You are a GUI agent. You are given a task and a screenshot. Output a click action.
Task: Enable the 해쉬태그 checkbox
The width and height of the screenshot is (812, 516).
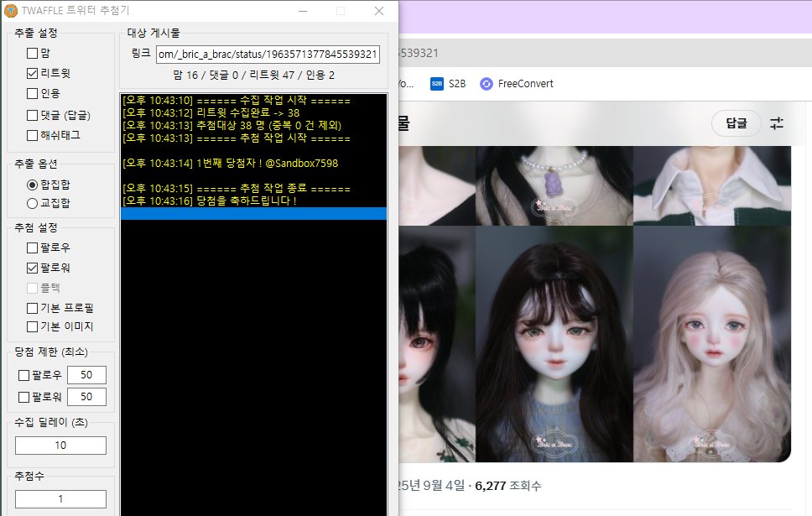32,136
